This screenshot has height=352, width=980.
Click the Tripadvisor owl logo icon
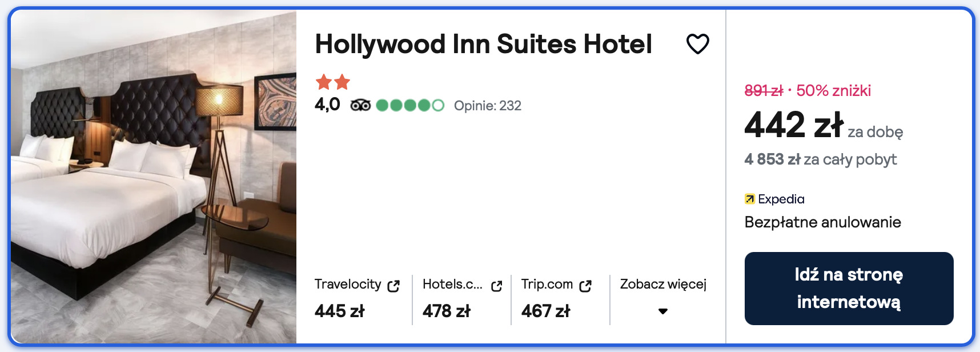pos(360,105)
